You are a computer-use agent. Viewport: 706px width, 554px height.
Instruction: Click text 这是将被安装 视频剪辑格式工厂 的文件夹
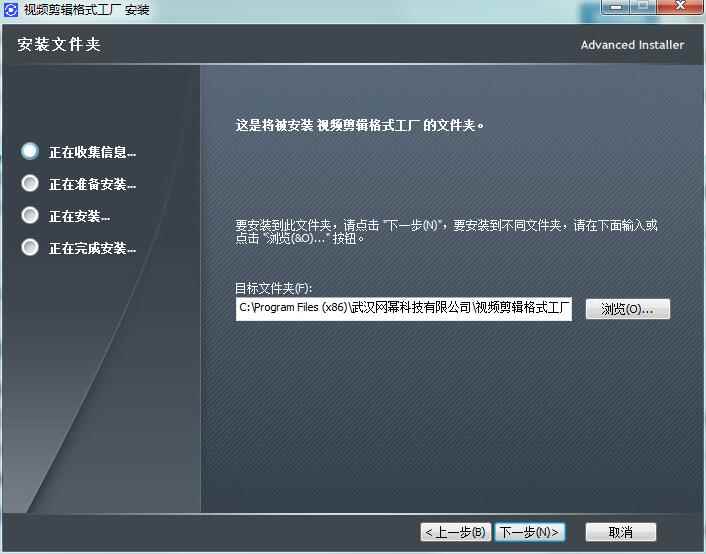360,125
